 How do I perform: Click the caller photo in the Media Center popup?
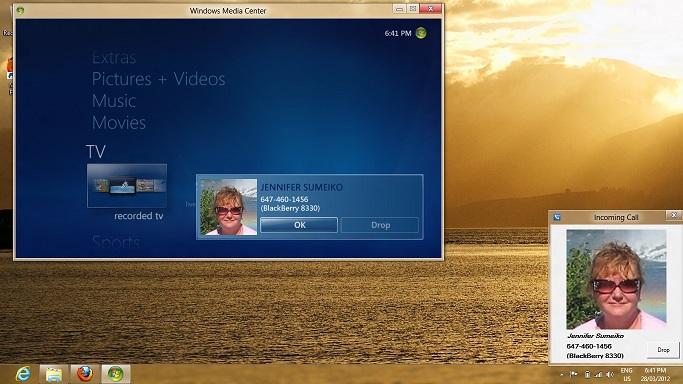229,207
